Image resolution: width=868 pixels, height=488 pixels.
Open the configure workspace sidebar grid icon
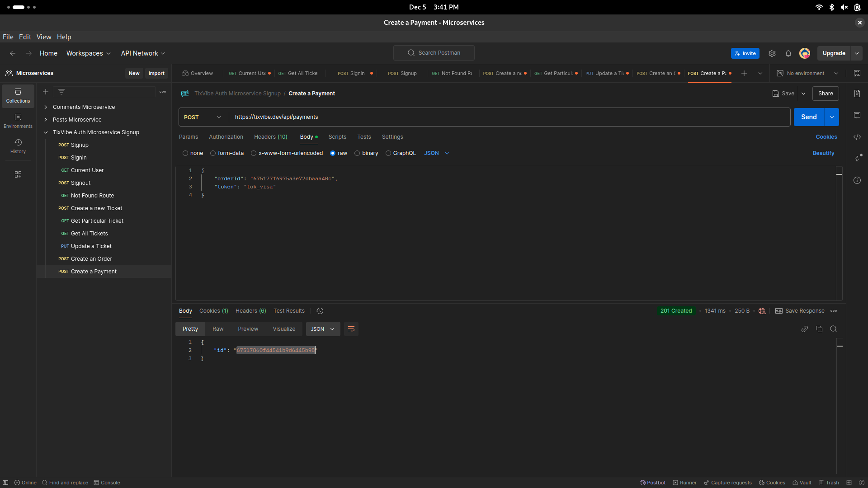(x=18, y=174)
